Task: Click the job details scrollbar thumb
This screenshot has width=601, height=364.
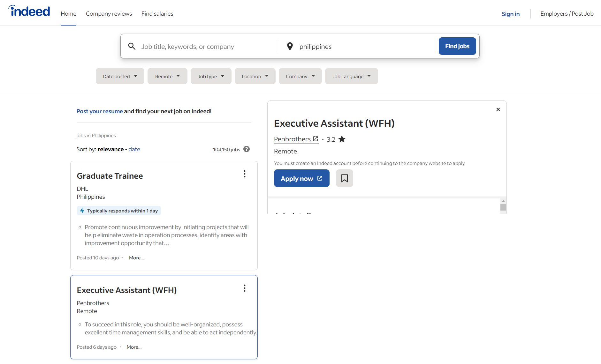Action: 503,207
